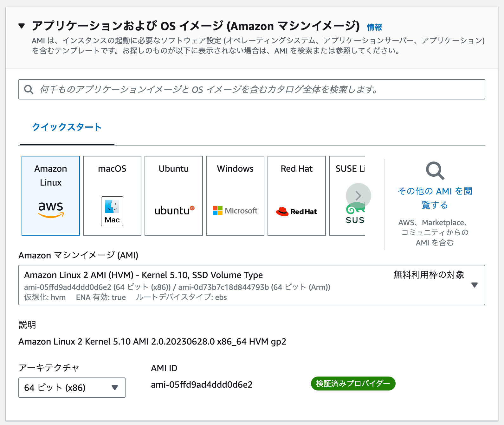
Task: Click the description text Amazon Linux 2 Kernel 5.10 AMI
Action: pyautogui.click(x=152, y=342)
